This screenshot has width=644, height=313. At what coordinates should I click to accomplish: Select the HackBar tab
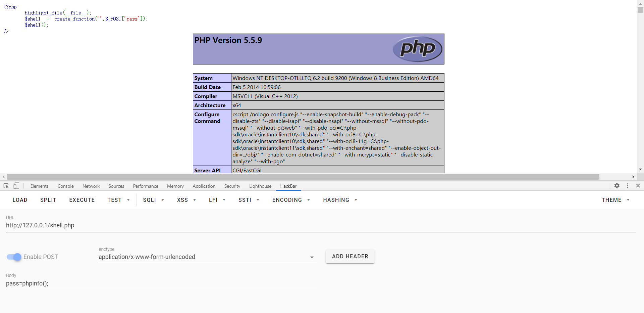tap(288, 186)
